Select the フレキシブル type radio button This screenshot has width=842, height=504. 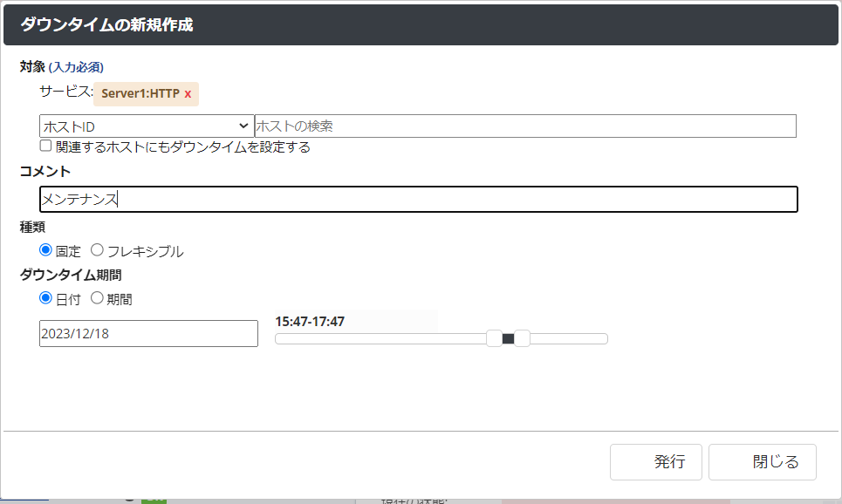[97, 251]
